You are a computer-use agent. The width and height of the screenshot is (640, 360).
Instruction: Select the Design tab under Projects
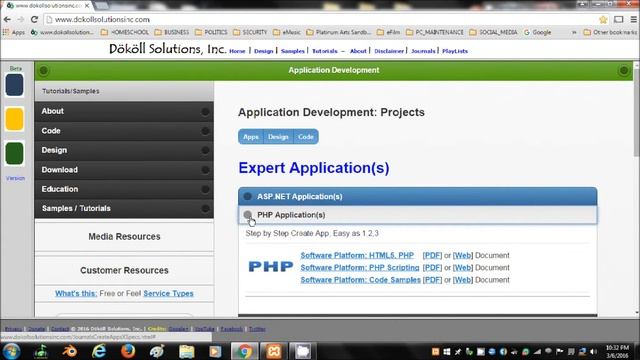[278, 137]
